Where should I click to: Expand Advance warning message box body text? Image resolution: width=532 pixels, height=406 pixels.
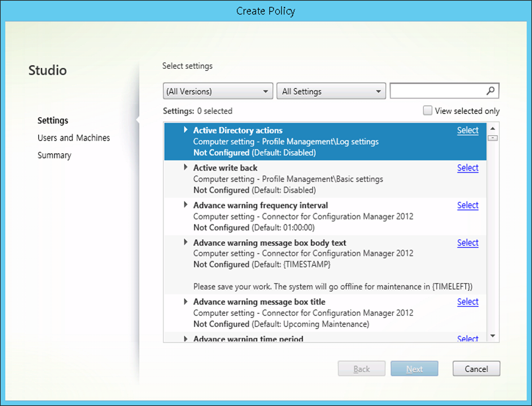(185, 242)
